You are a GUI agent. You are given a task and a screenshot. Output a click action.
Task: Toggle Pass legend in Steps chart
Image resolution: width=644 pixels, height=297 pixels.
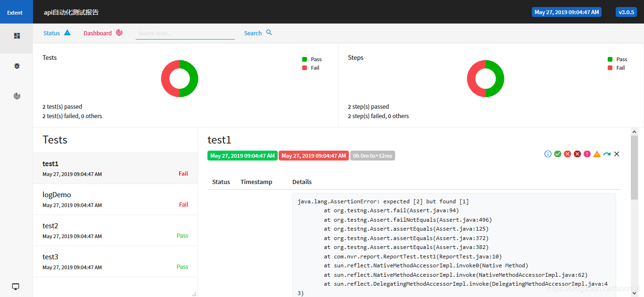point(618,59)
